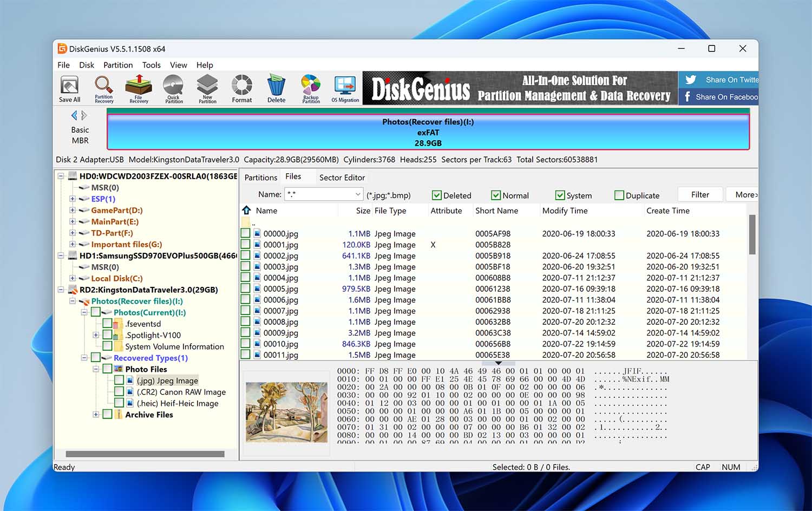Click the DiskGenius app logo in title bar
The image size is (812, 511).
tap(62, 49)
